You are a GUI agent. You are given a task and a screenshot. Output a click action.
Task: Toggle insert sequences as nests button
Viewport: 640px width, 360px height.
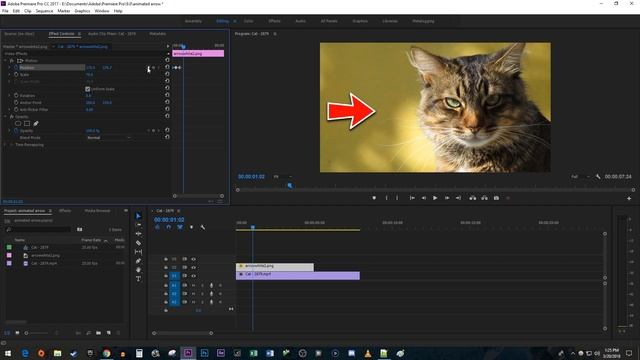(x=158, y=227)
